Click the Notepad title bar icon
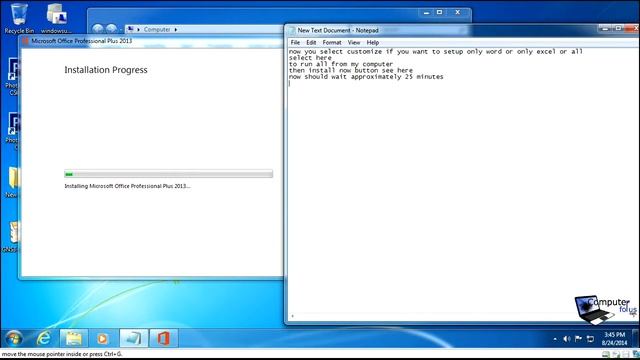Image resolution: width=640 pixels, height=360 pixels. point(292,30)
